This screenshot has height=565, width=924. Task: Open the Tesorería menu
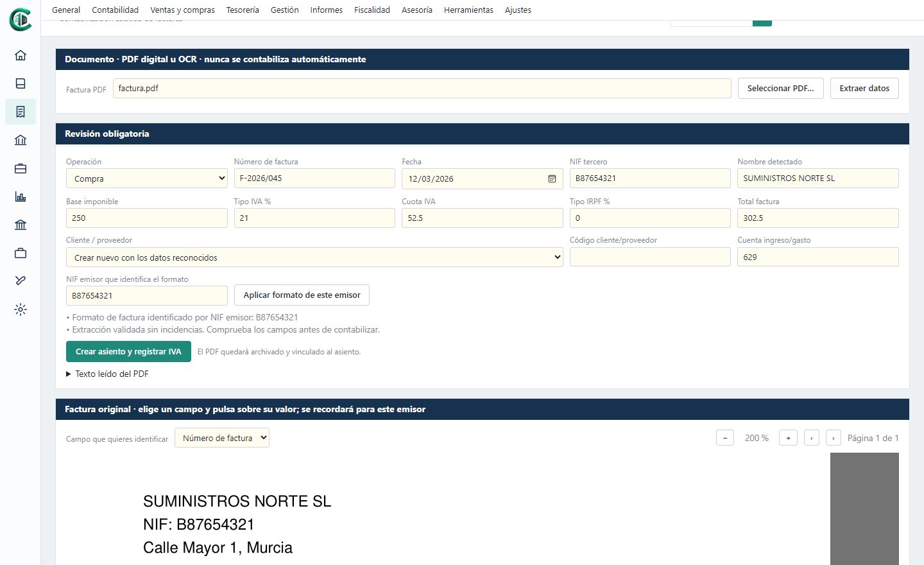tap(243, 10)
